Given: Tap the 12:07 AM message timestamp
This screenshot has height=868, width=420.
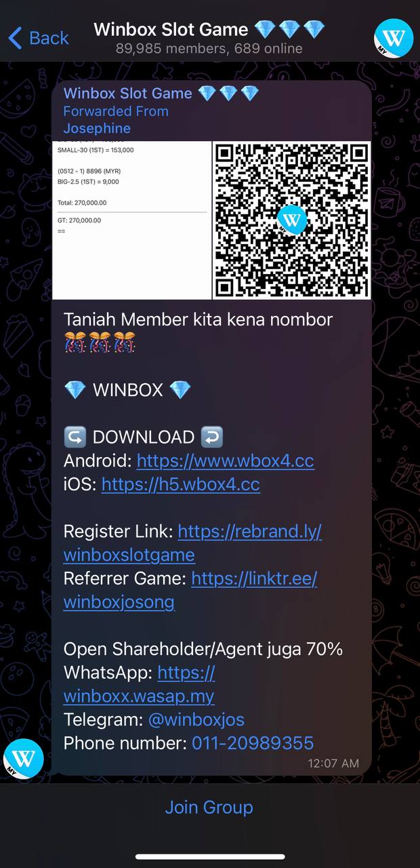Looking at the screenshot, I should [x=333, y=764].
